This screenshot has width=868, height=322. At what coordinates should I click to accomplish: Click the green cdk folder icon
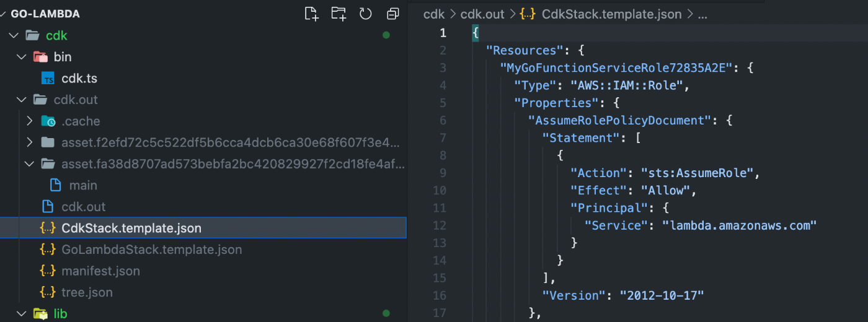pos(33,35)
